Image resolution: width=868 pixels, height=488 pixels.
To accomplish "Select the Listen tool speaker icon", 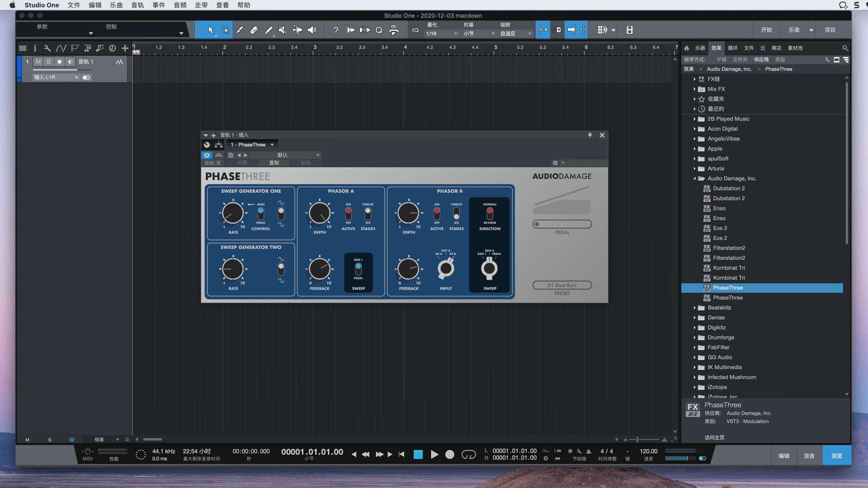I will 311,30.
